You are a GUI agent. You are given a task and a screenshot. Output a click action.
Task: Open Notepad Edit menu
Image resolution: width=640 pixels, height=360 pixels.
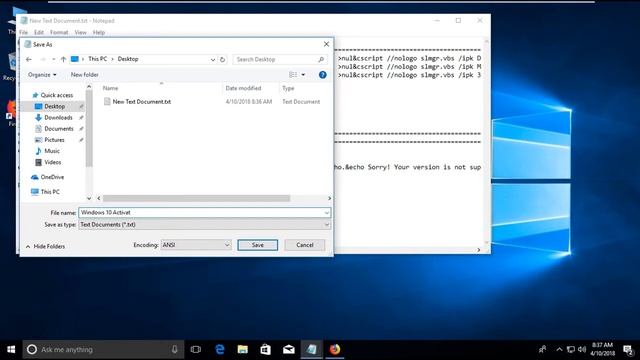39,32
